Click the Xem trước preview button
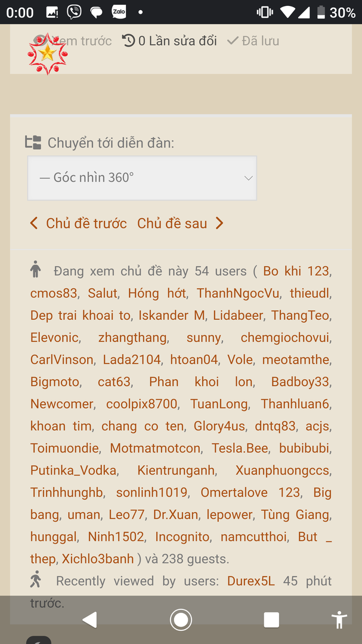Screen dimensions: 362x644 click(73, 41)
